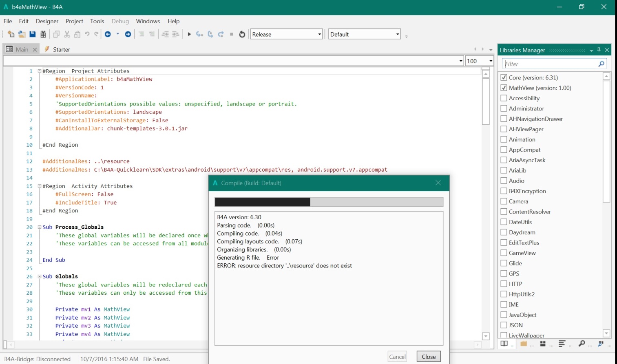Screen dimensions: 617x364
Task: Open the Designer menu
Action: [x=47, y=21]
